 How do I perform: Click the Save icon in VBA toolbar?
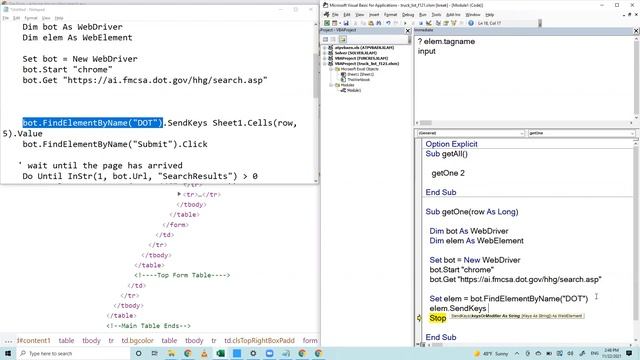pos(346,23)
